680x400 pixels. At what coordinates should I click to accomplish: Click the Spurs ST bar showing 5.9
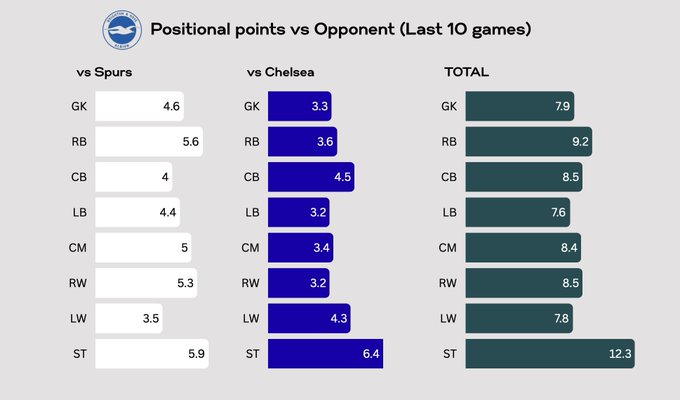[152, 353]
